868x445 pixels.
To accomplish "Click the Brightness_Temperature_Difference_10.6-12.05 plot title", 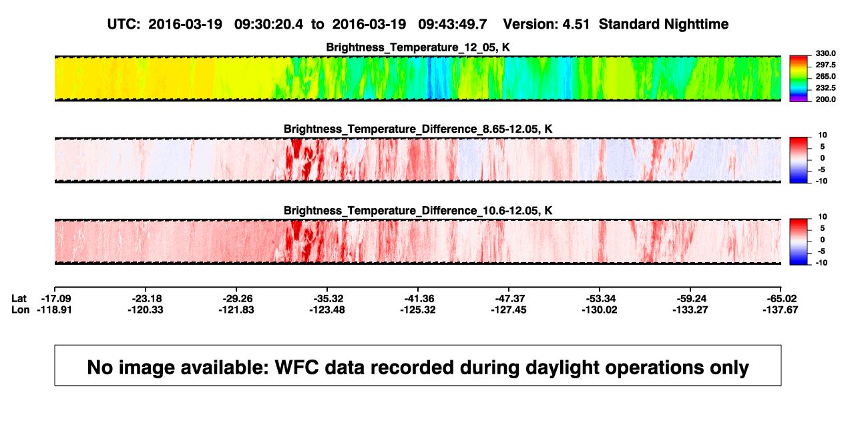I will tap(418, 211).
